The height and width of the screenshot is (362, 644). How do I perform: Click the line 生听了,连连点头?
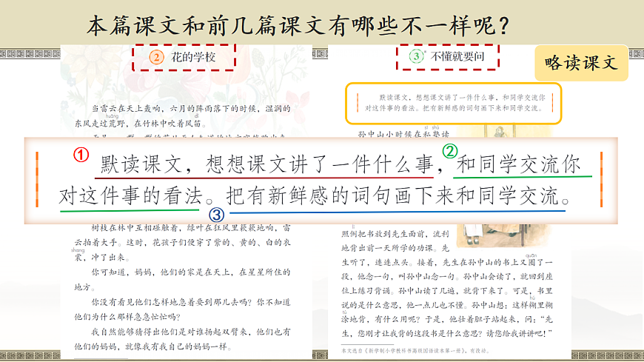(x=447, y=262)
